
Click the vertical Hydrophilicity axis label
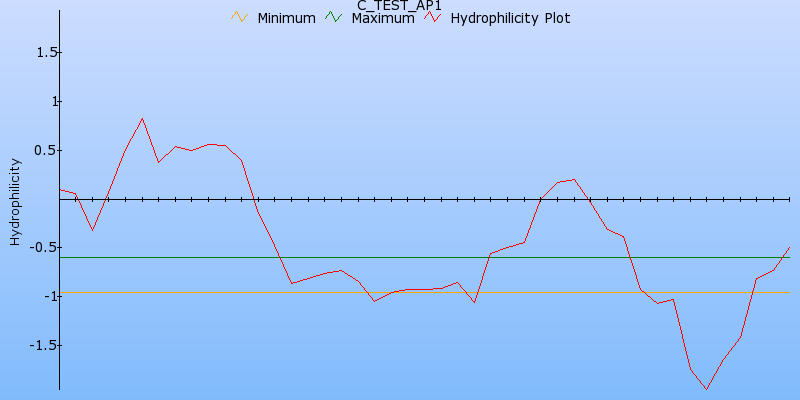coord(15,201)
